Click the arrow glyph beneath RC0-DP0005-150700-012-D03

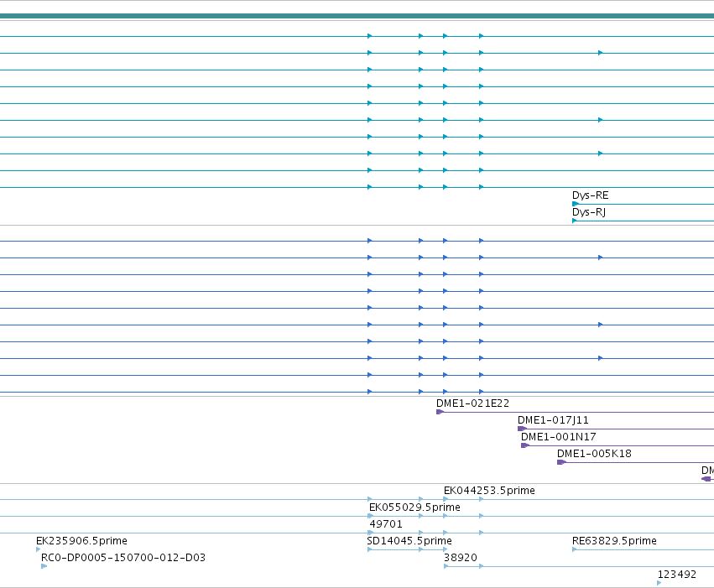44,566
